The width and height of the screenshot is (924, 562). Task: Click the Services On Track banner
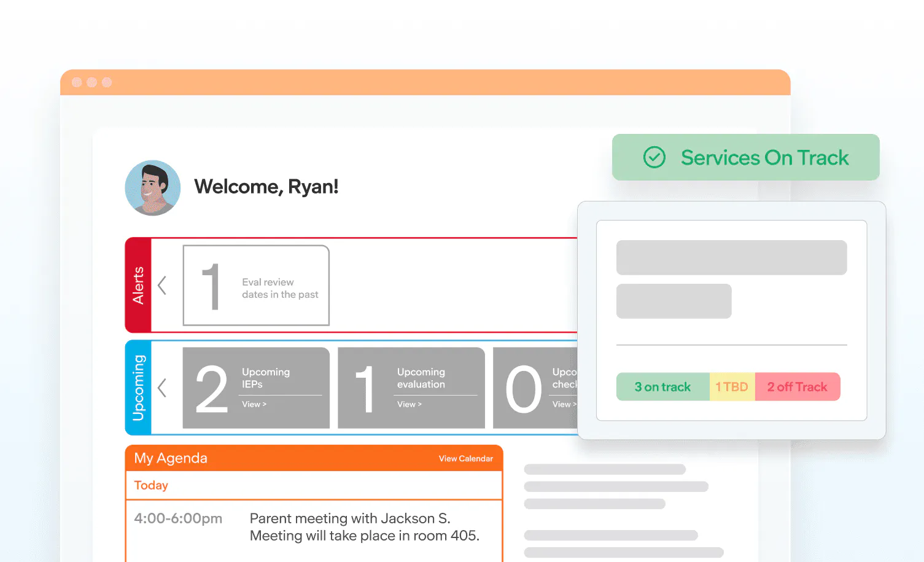[745, 157]
